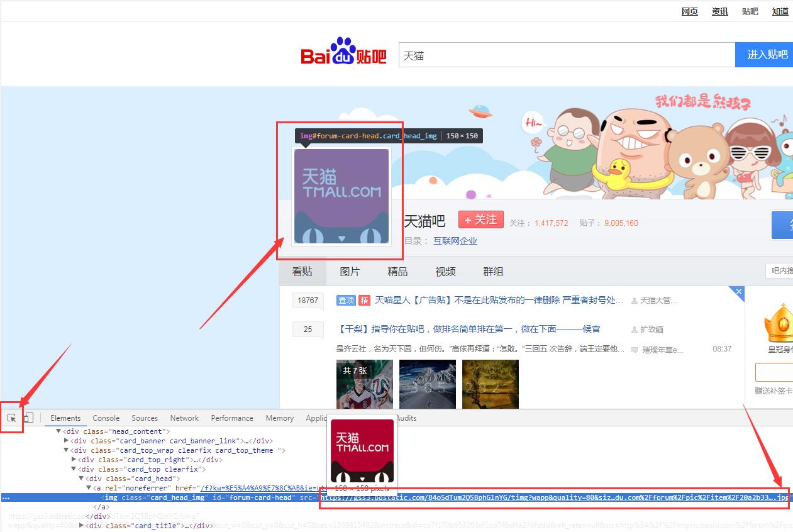Click the golden crown icon

tap(779, 322)
